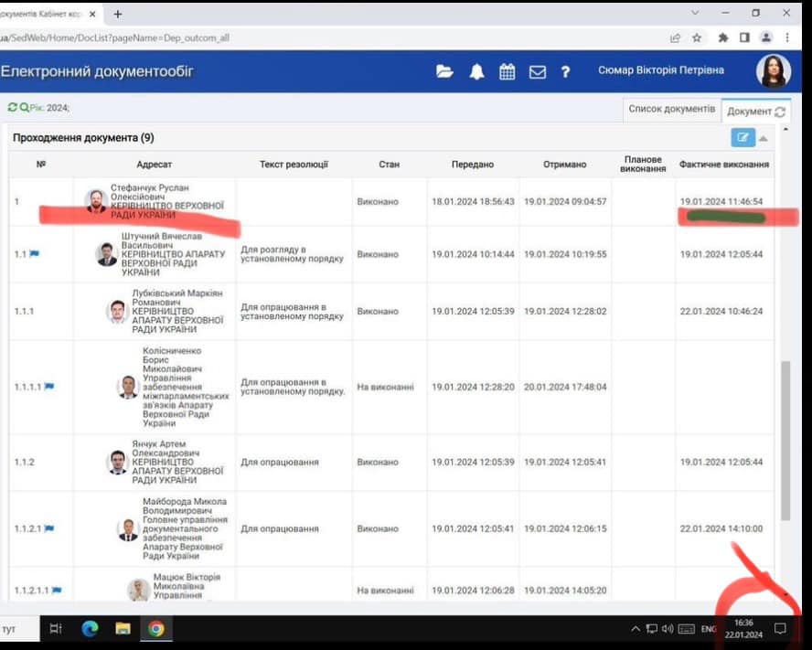Collapse the Проходження документа panel with the arrow
The image size is (812, 650).
point(763,138)
